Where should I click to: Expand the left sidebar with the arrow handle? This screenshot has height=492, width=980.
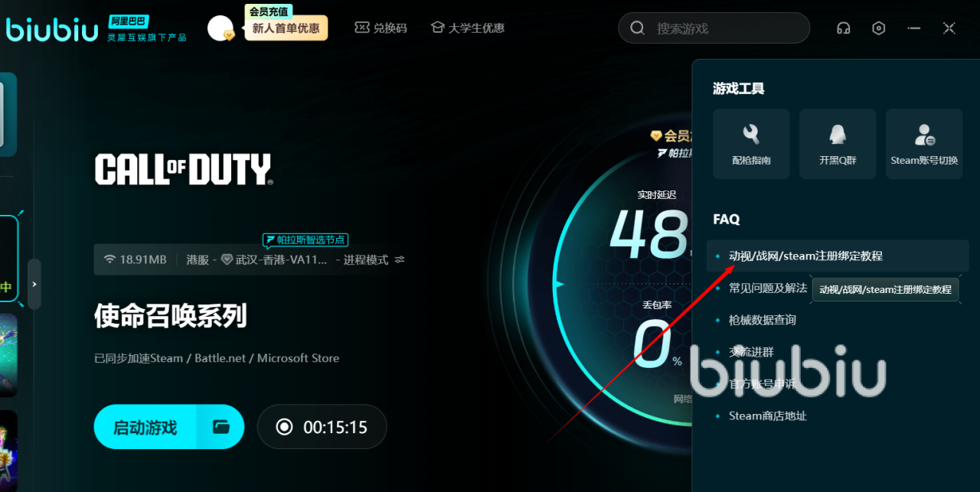click(34, 284)
